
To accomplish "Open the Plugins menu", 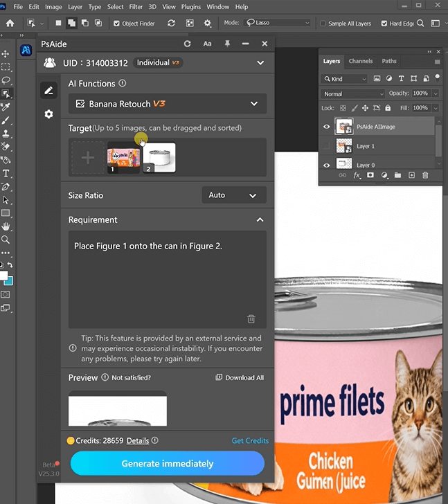I will tap(191, 7).
